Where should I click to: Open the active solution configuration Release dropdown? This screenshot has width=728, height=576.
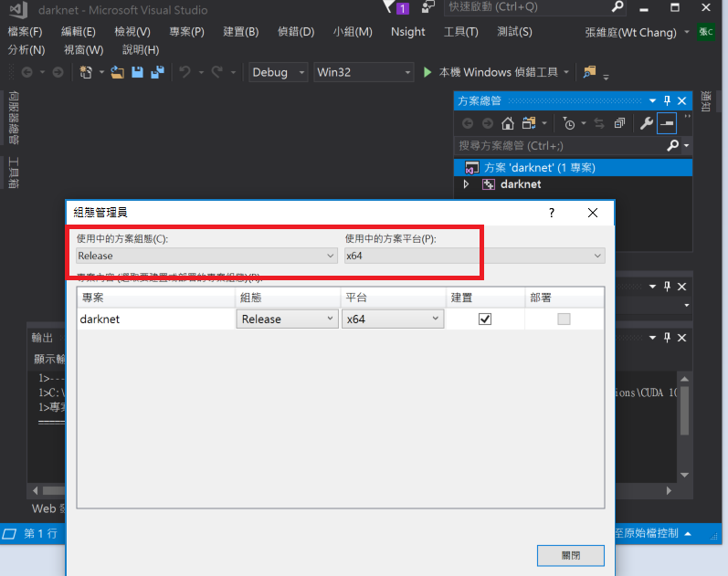(x=206, y=256)
